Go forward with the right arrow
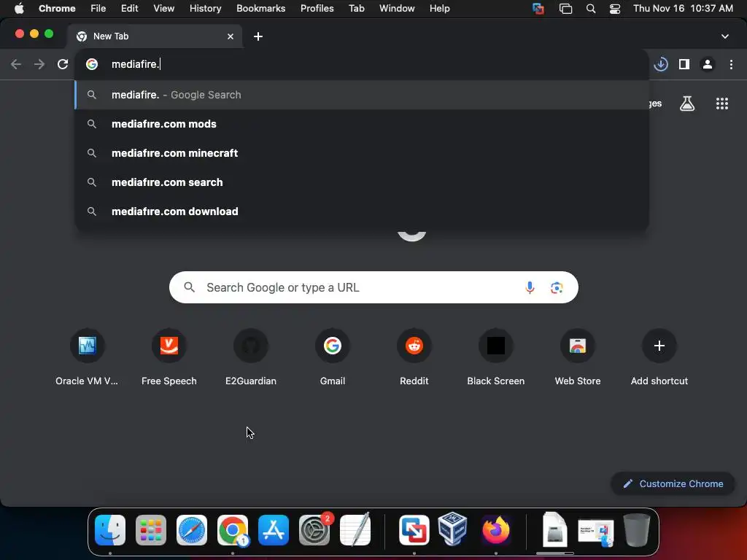Image resolution: width=747 pixels, height=560 pixels. point(39,64)
